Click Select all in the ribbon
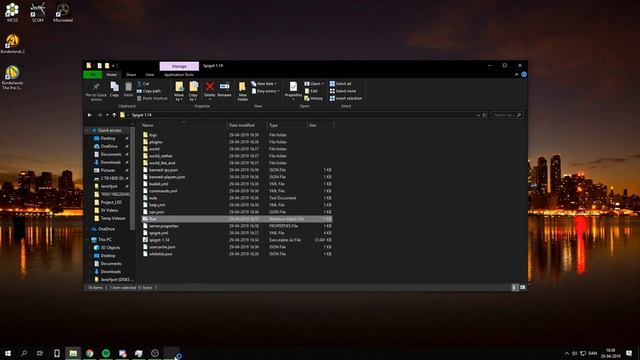 pyautogui.click(x=340, y=84)
